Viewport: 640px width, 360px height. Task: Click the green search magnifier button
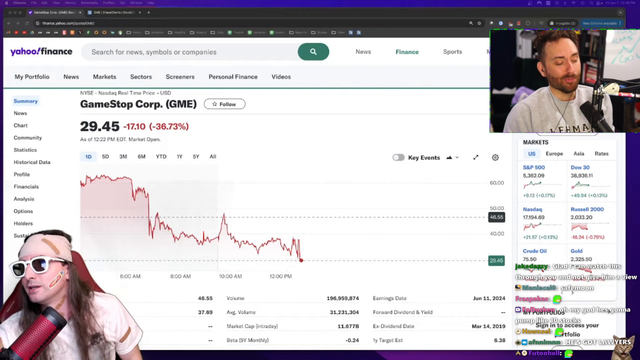(x=313, y=52)
